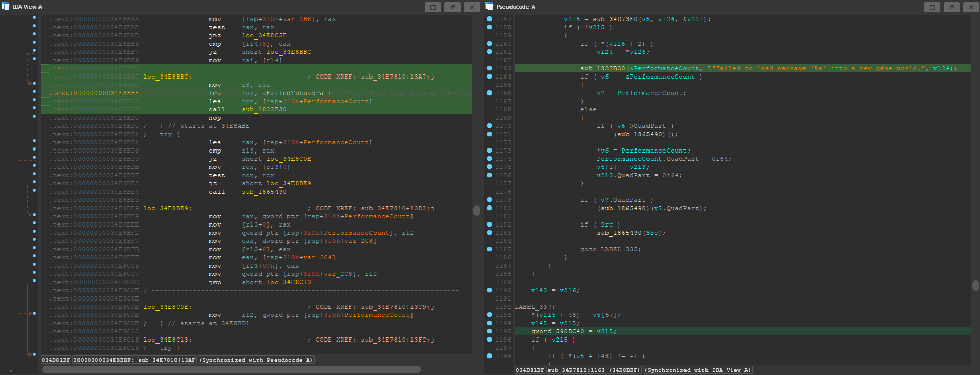Click "(Synchronized with Pseudocode-A)" status text
980x375 pixels.
click(256, 360)
